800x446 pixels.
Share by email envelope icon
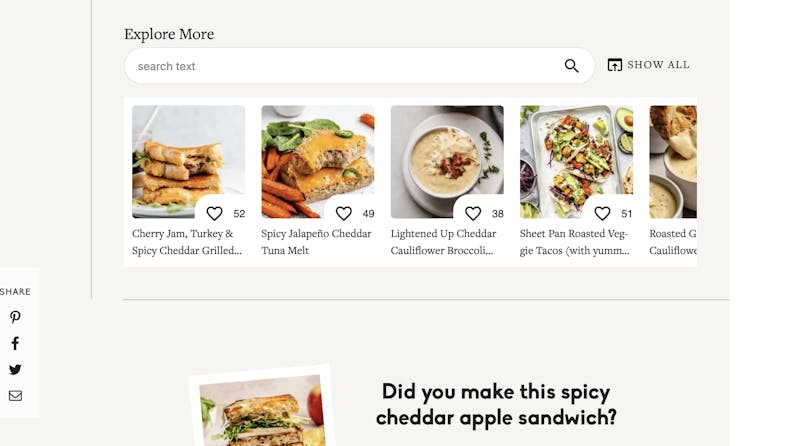click(x=15, y=396)
